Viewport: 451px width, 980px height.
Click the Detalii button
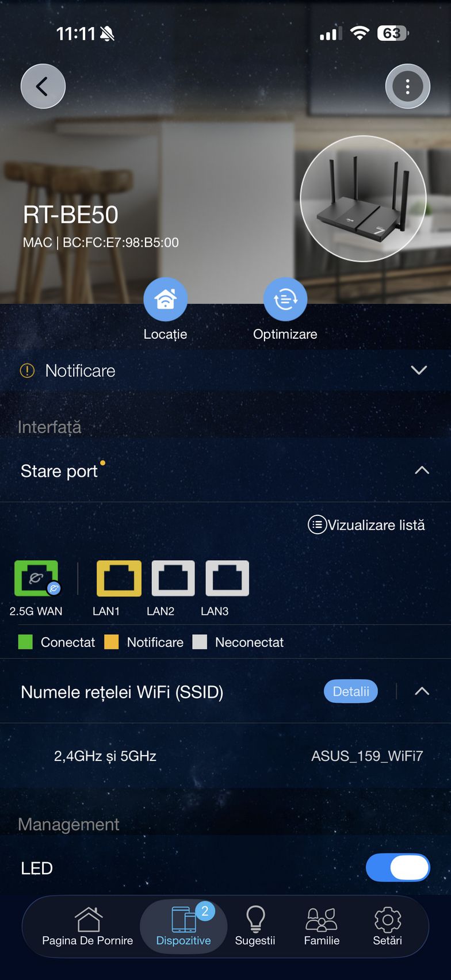coord(351,691)
